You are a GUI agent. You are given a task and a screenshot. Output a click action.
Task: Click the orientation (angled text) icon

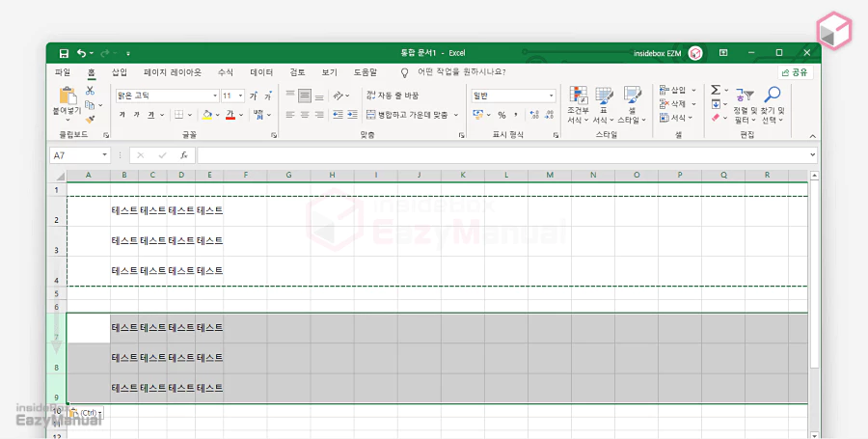click(x=339, y=96)
